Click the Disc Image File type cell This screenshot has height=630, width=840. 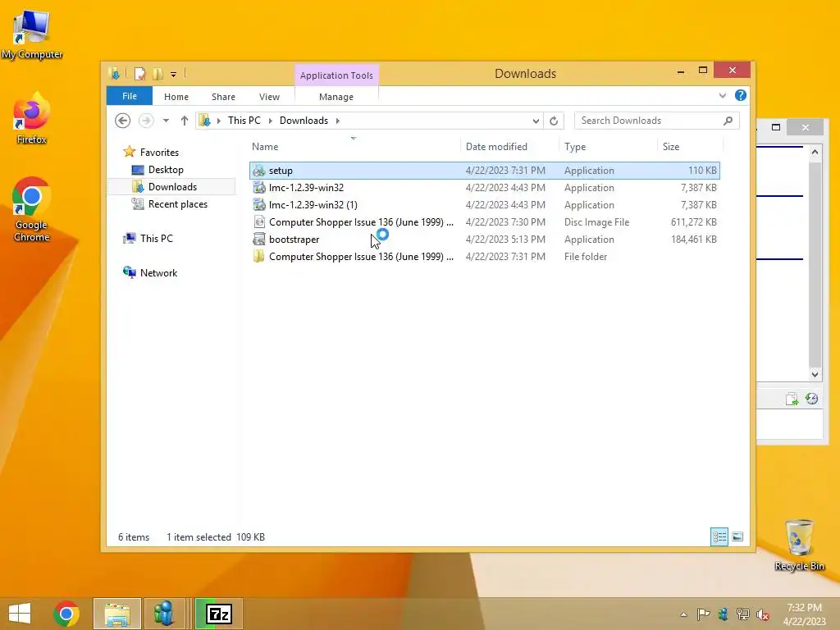pos(596,222)
